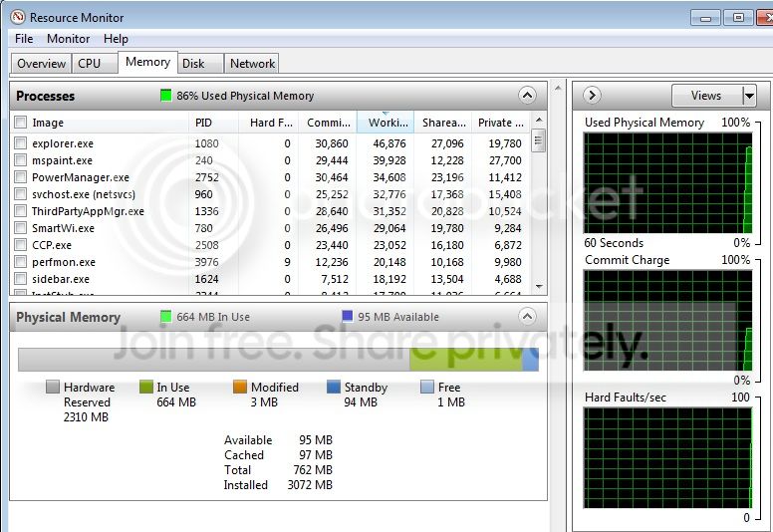Click the process list scrollbar down arrow
This screenshot has width=773, height=532.
539,287
